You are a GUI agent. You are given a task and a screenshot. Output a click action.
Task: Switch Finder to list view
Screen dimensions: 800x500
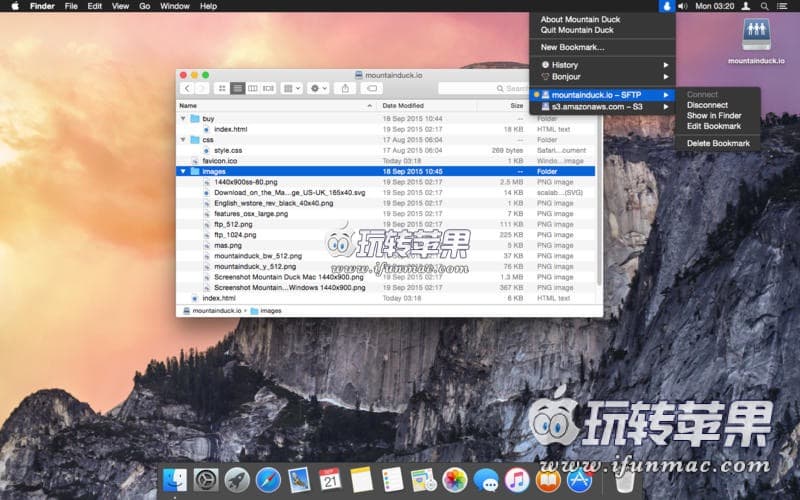click(x=237, y=88)
